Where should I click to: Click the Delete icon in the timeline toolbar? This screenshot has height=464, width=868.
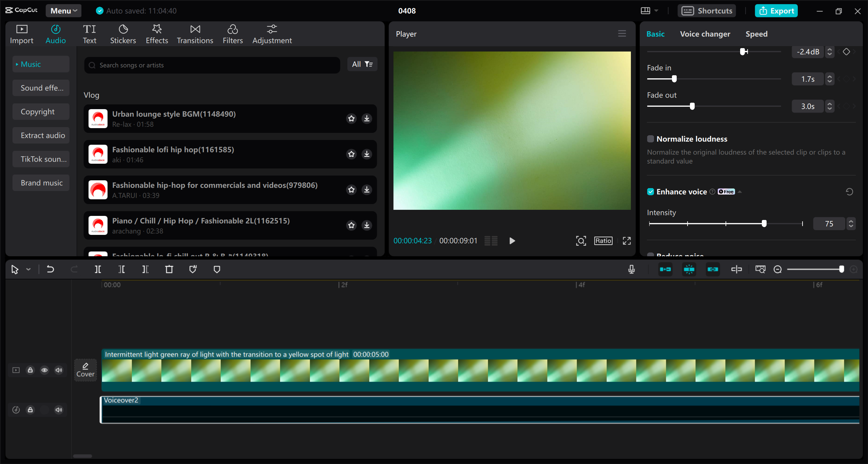(x=169, y=269)
